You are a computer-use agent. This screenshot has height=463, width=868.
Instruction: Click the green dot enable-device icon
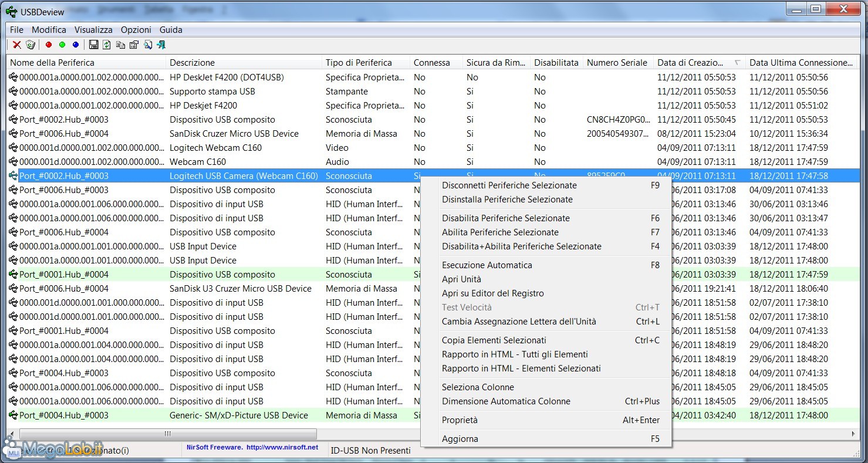coord(62,45)
